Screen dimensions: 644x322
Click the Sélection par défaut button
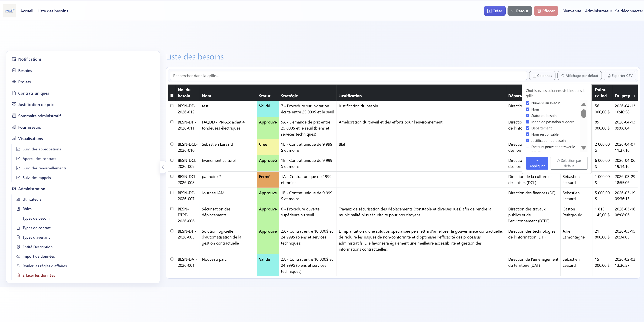pyautogui.click(x=569, y=163)
